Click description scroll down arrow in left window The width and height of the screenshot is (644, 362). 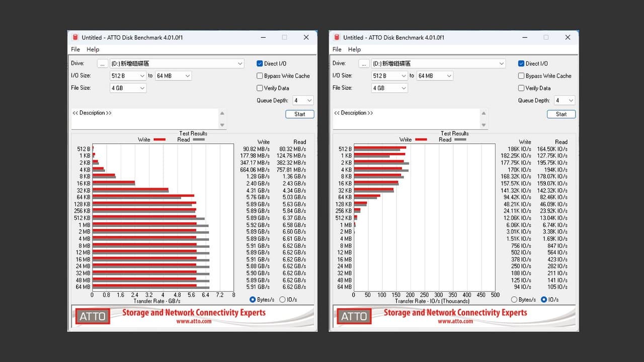click(x=222, y=125)
